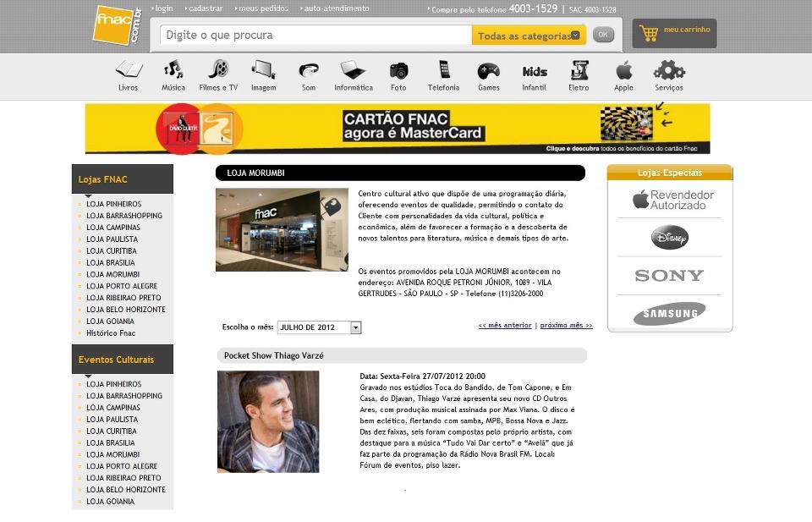Click the search field Digite o que procura
The height and width of the screenshot is (522, 812).
[x=315, y=36]
